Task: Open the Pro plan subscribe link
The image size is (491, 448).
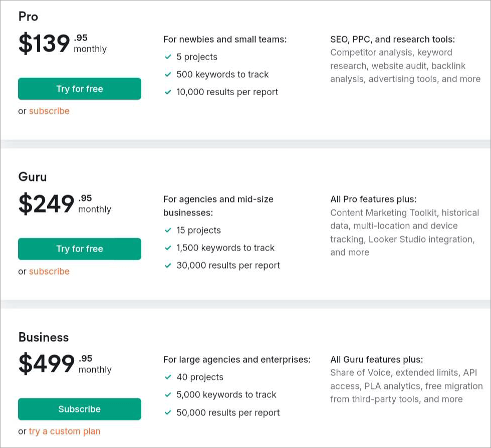Action: point(49,111)
